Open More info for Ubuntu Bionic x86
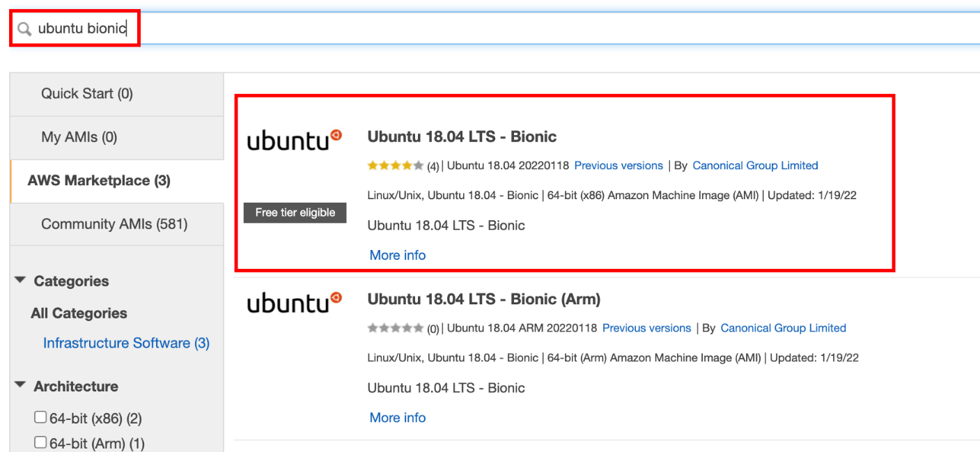980x452 pixels. click(398, 255)
